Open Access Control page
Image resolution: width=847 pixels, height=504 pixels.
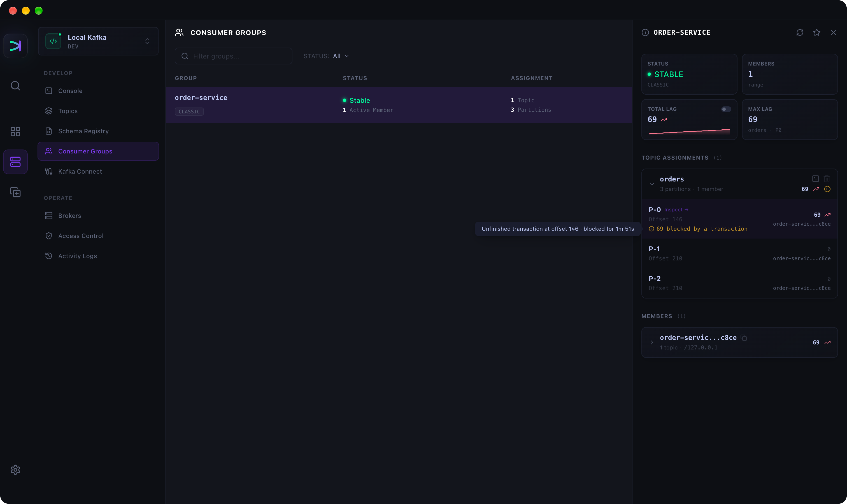(x=98, y=236)
